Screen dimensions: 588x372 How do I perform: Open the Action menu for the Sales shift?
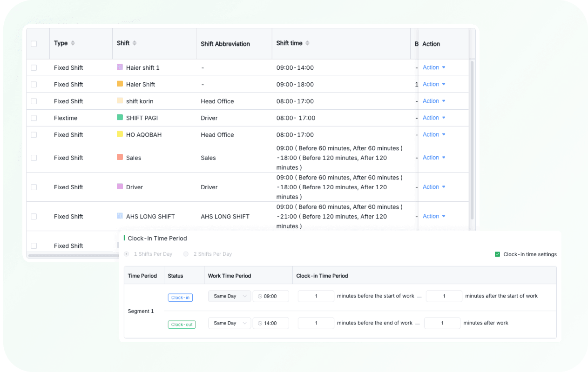click(431, 157)
